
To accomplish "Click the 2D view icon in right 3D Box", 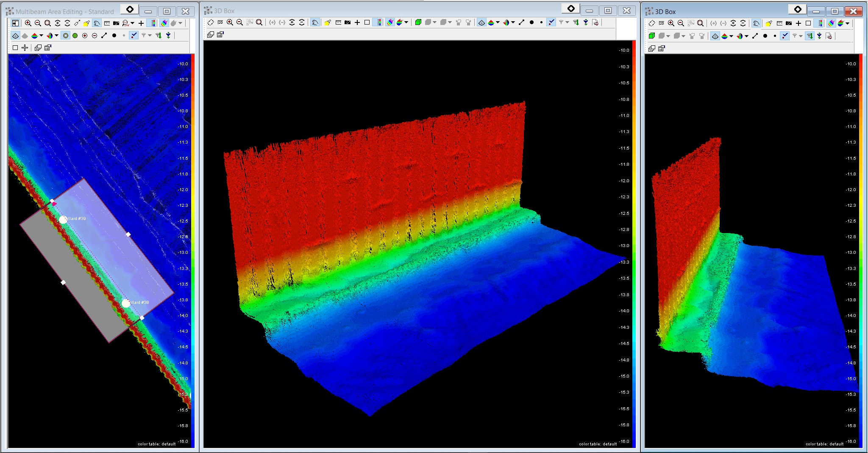I will (x=662, y=23).
